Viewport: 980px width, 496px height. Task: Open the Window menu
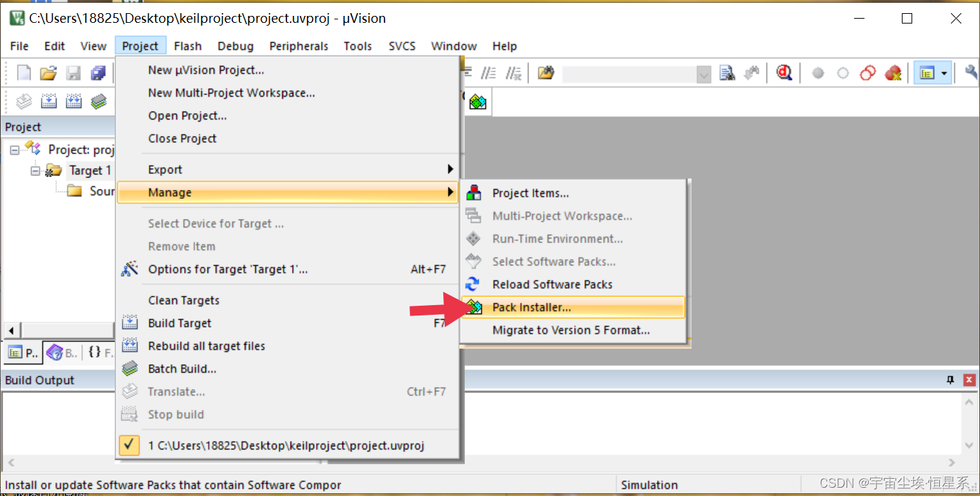[454, 46]
